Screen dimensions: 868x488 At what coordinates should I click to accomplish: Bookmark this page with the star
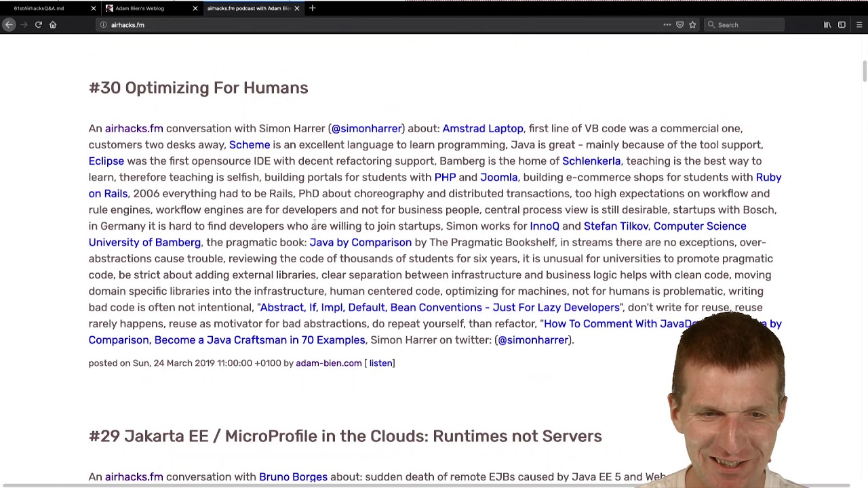coord(692,25)
